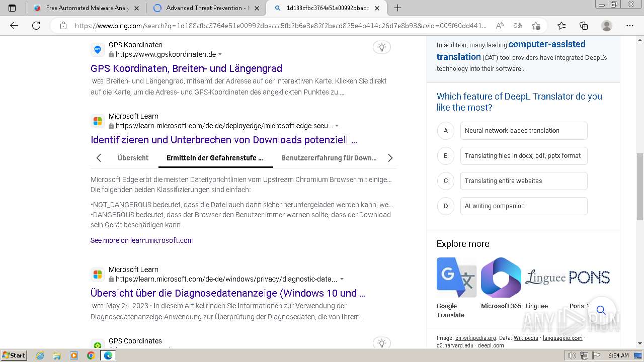Open Identifizieren und Unterbrechen von Downloads result

pos(224,140)
